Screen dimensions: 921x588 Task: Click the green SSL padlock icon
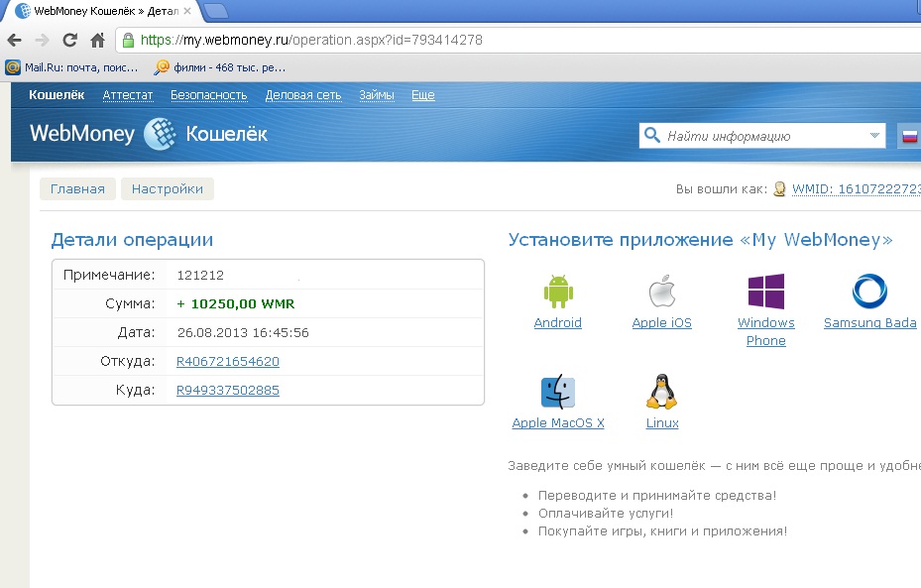[128, 40]
